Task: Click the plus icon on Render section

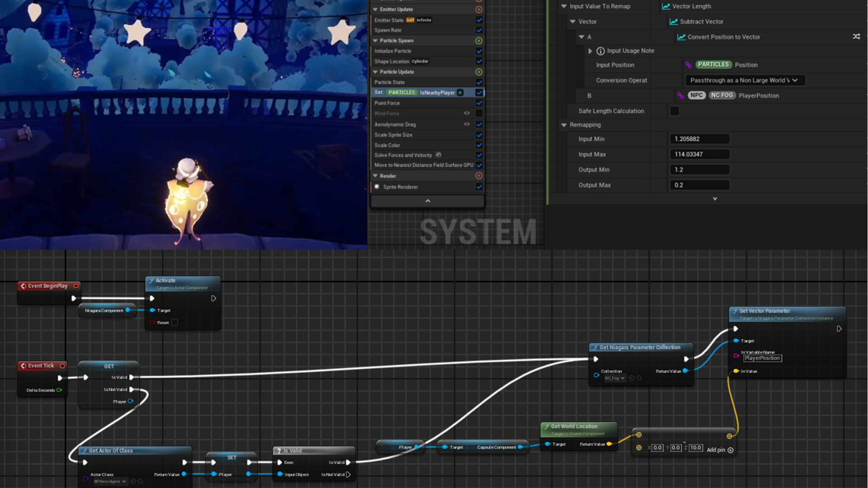Action: (479, 176)
